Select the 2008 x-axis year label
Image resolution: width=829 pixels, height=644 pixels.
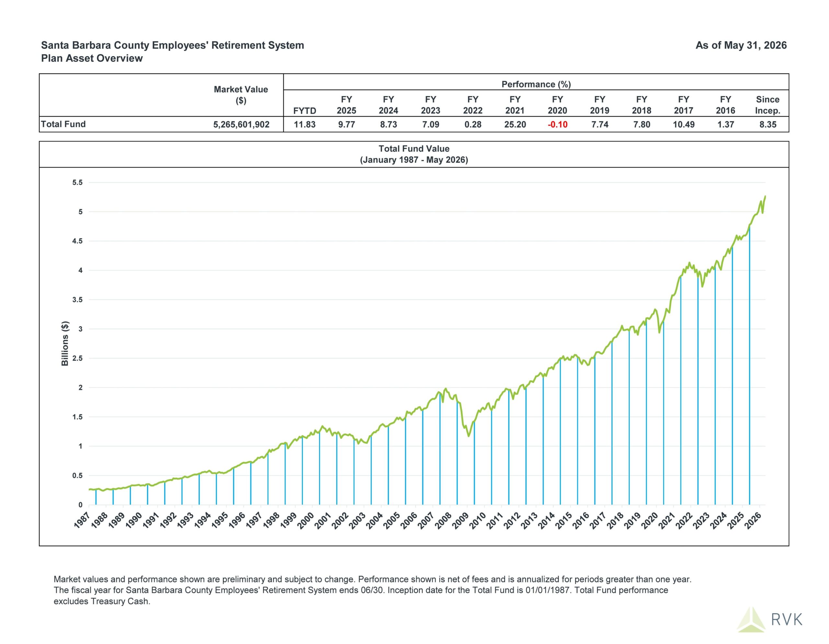(x=443, y=520)
